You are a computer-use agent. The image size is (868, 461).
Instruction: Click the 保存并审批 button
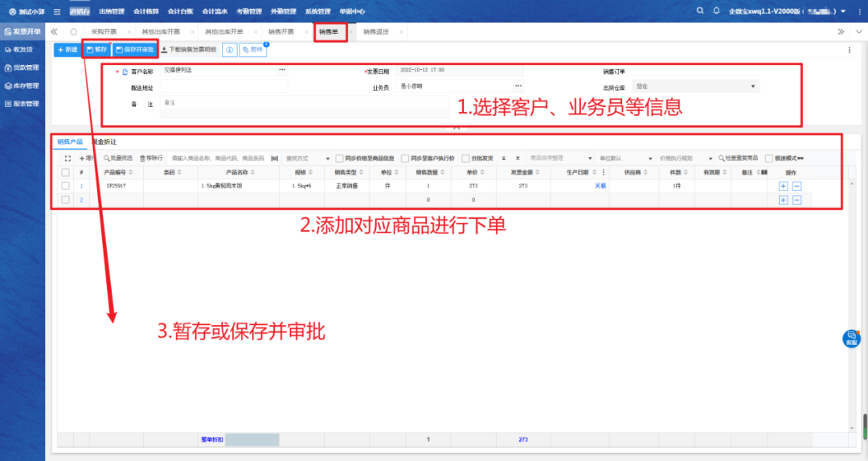click(134, 50)
